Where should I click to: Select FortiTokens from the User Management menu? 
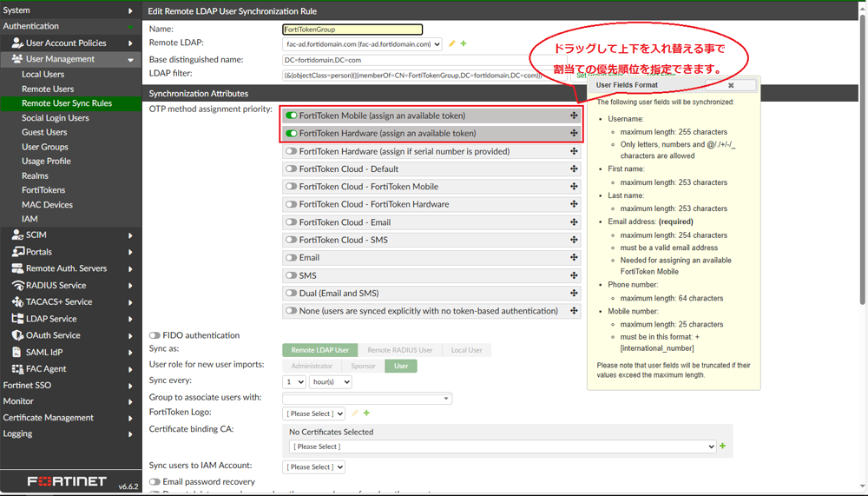coord(43,190)
